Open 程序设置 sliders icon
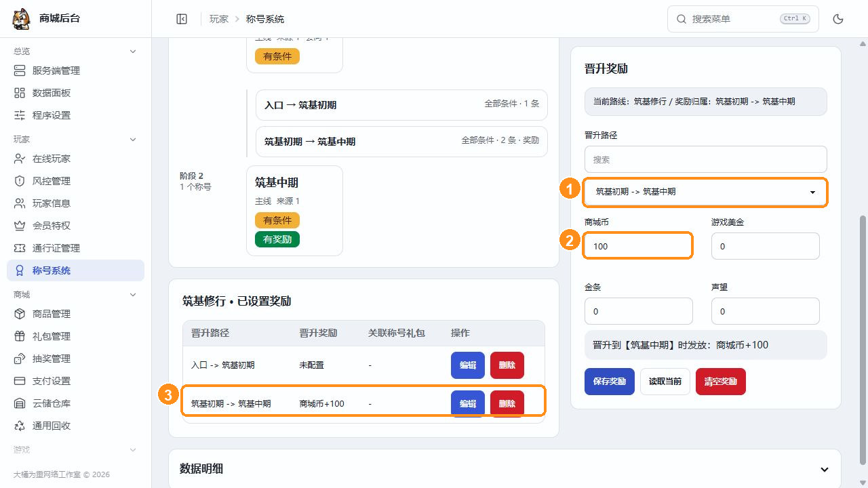Screen dimensions: 868x488 20,115
